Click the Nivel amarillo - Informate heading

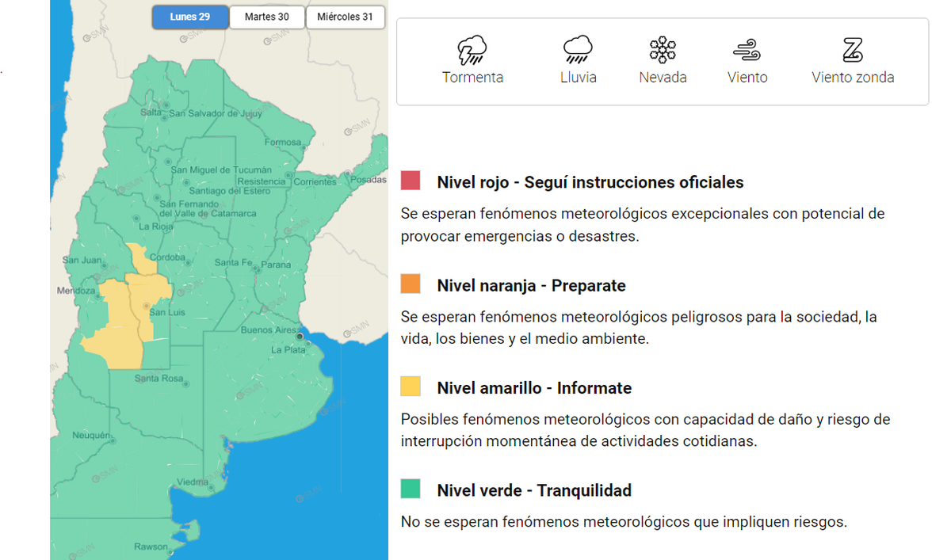pos(533,388)
